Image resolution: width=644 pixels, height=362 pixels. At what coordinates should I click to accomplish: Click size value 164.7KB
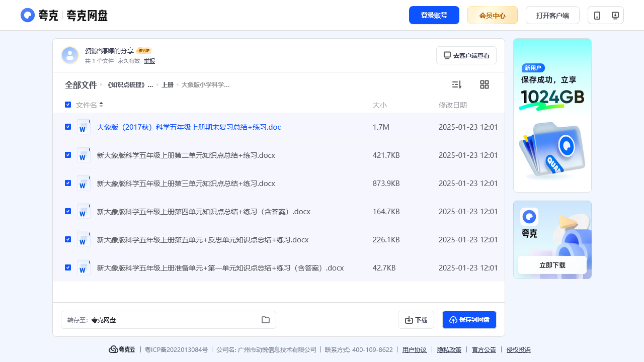tap(386, 212)
